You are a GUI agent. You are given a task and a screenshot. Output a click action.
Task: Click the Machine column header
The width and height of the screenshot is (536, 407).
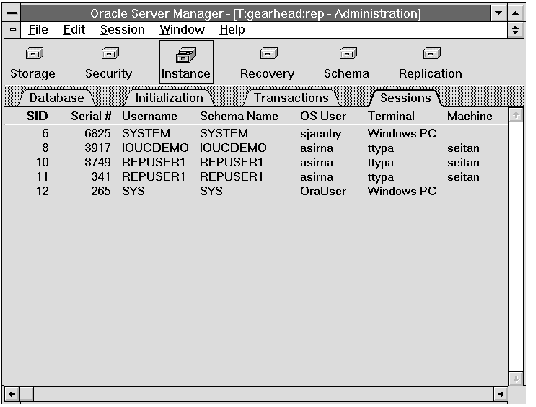point(470,116)
